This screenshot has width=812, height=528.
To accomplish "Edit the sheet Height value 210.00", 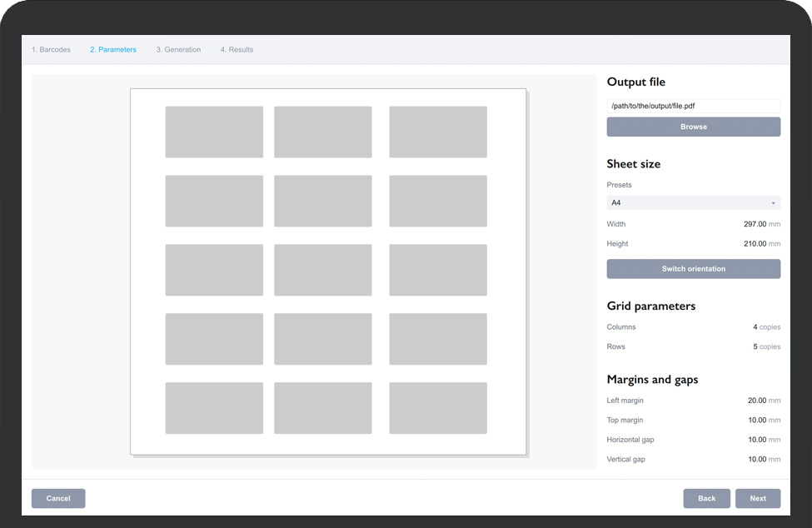I will [755, 244].
